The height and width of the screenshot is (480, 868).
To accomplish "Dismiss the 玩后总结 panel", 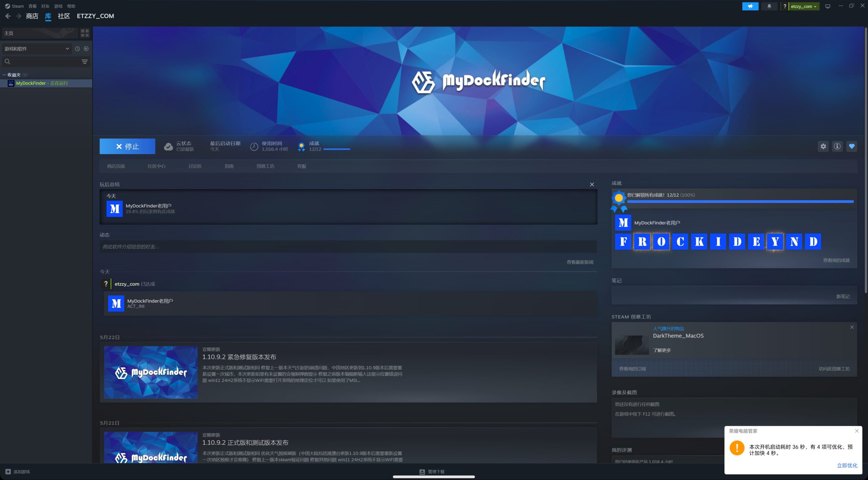I will 592,184.
